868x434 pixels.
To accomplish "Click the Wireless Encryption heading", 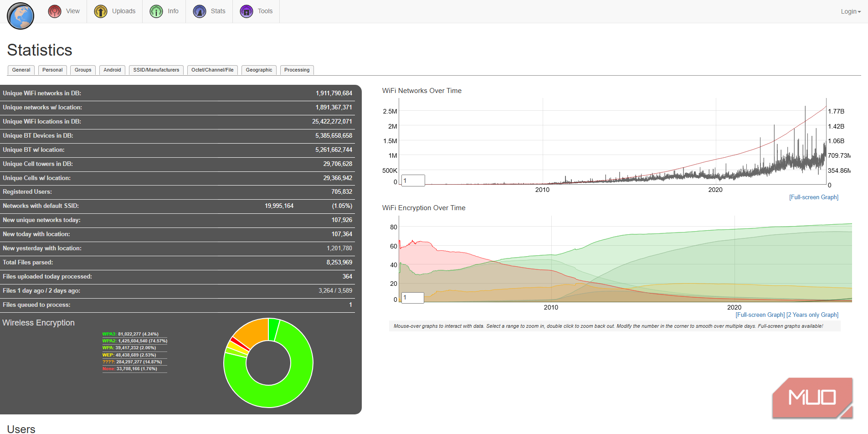I will pyautogui.click(x=38, y=323).
